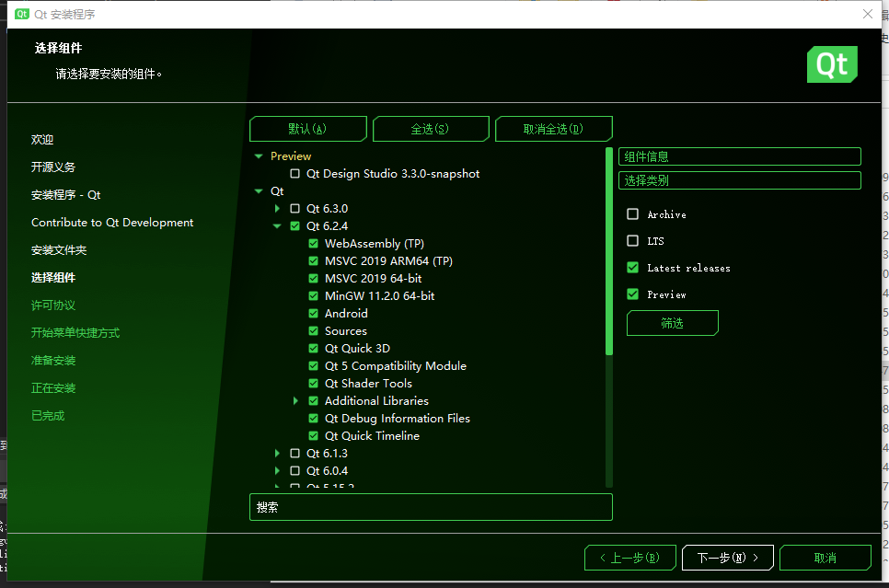Image resolution: width=889 pixels, height=588 pixels.
Task: Collapse the Qt 6.2.4 node
Action: pos(277,226)
